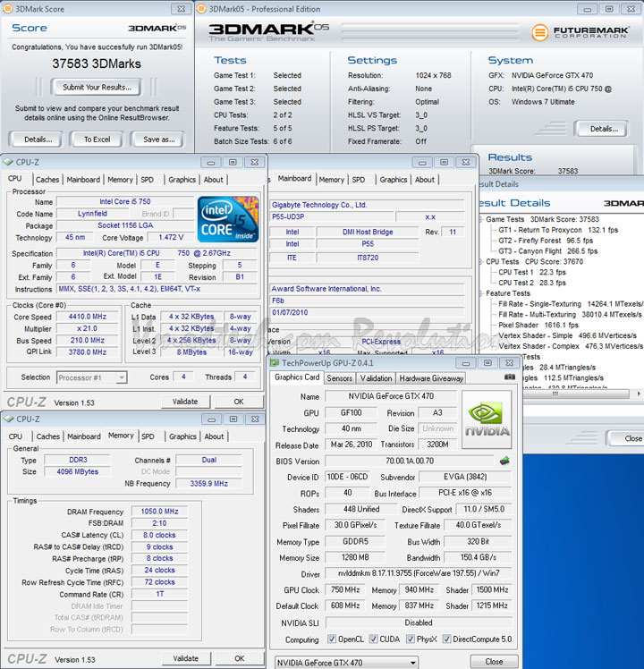This screenshot has height=669, width=644.
Task: Click the Save as button
Action: click(158, 140)
